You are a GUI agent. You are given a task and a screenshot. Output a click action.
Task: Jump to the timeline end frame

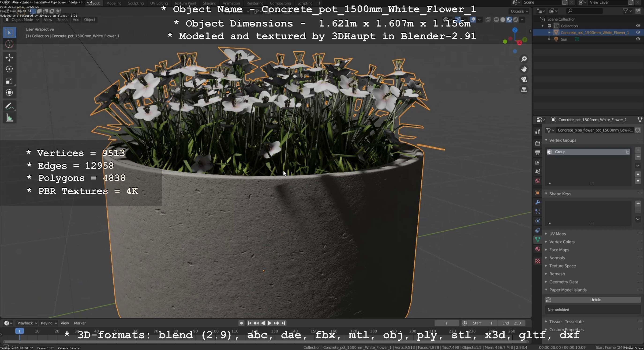coord(283,323)
